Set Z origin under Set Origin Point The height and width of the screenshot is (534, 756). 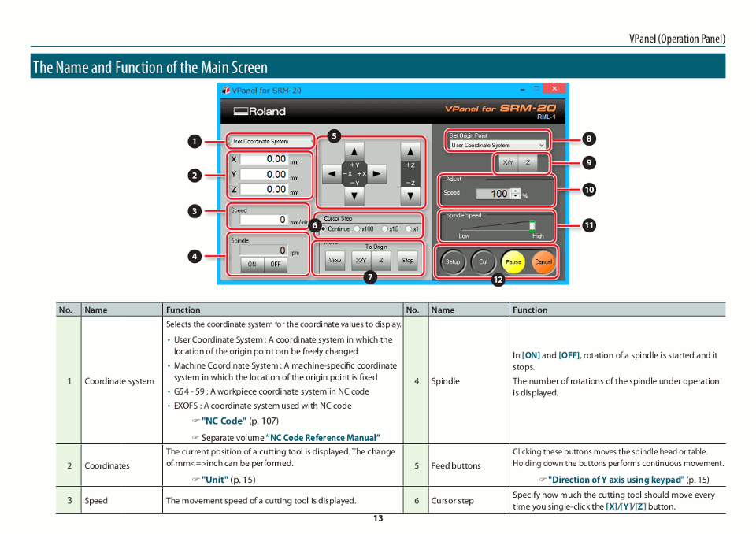click(528, 162)
